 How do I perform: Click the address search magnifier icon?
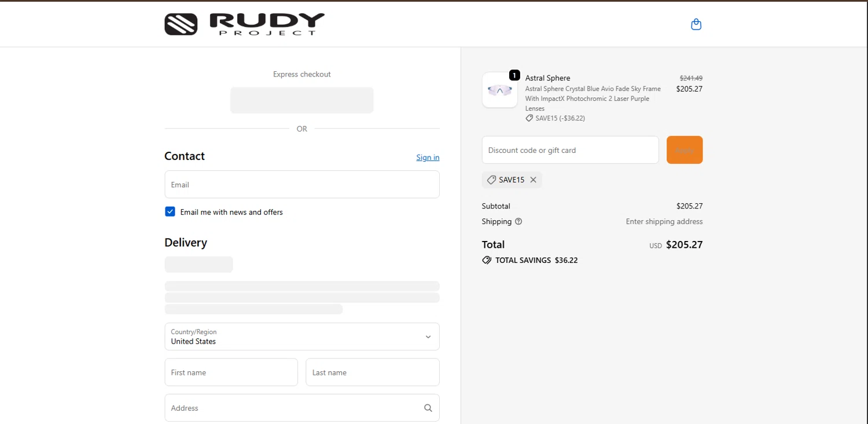click(428, 408)
